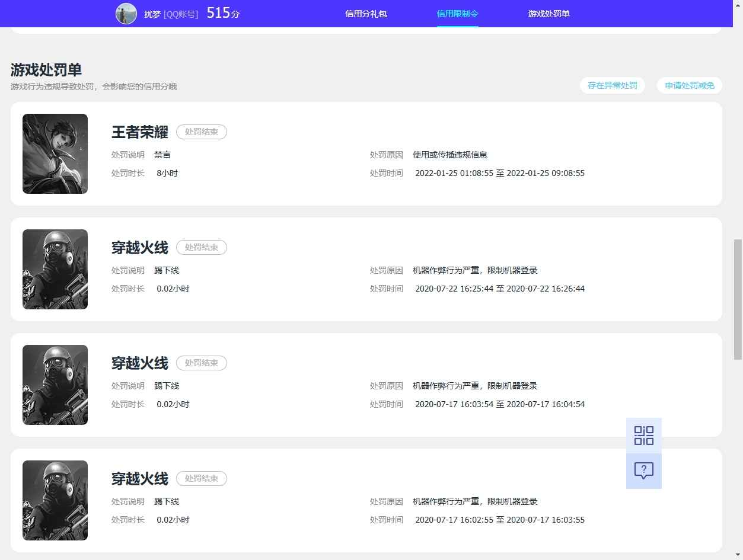This screenshot has width=743, height=560.
Task: Click 处罚结束 badge on card ending 16:04:54
Action: coord(202,363)
